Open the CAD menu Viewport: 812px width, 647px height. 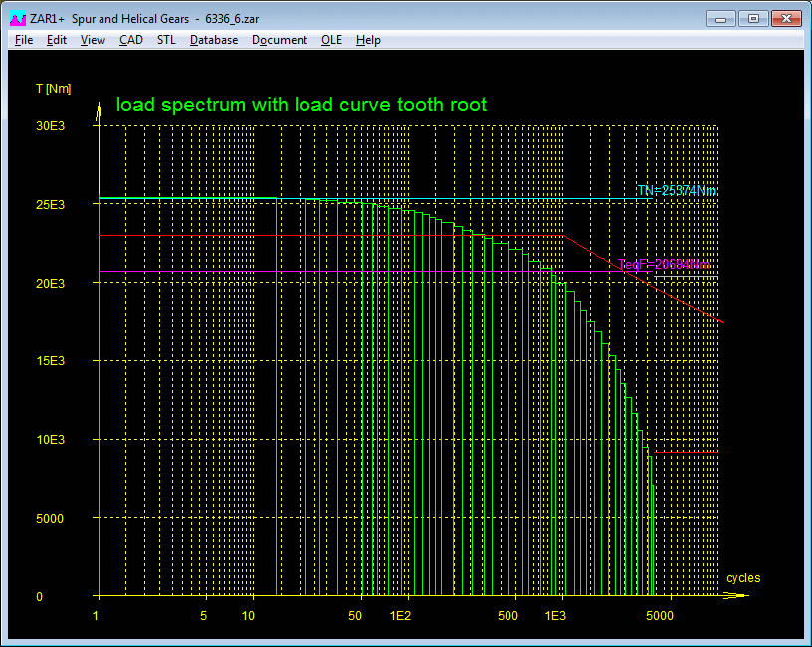pyautogui.click(x=130, y=40)
